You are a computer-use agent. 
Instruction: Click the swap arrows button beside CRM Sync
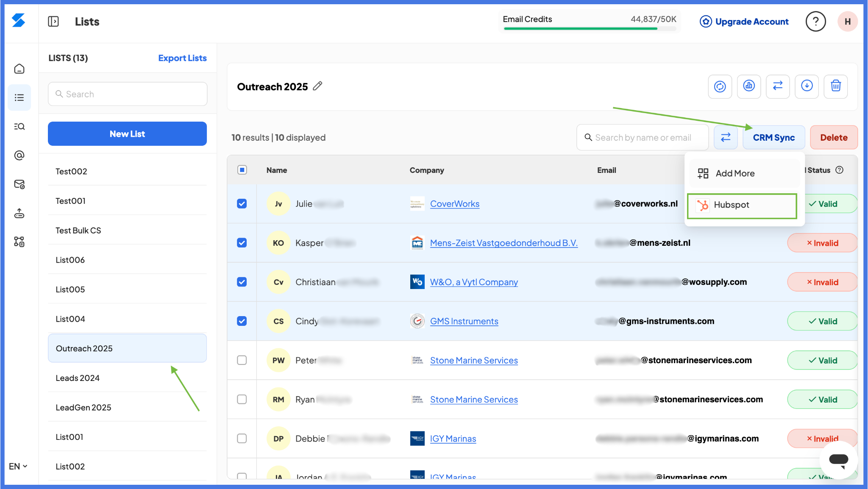point(726,137)
